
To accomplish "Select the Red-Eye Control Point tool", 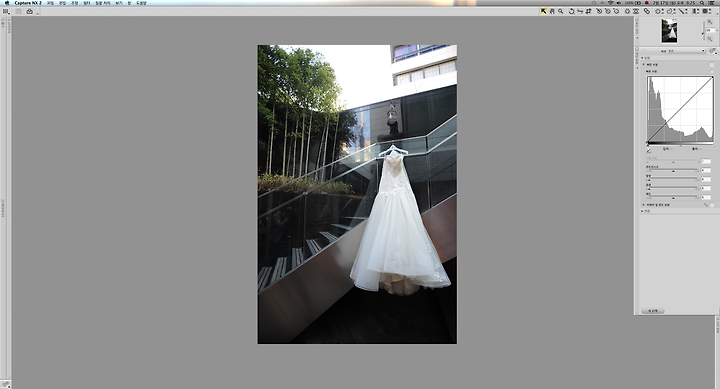I will coord(636,11).
